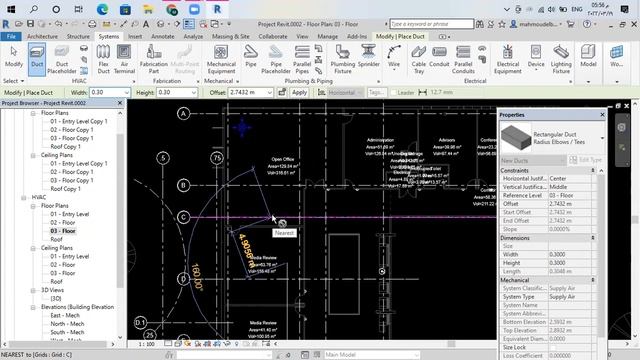The height and width of the screenshot is (360, 640).
Task: Open taskbar search
Action: point(33,9)
